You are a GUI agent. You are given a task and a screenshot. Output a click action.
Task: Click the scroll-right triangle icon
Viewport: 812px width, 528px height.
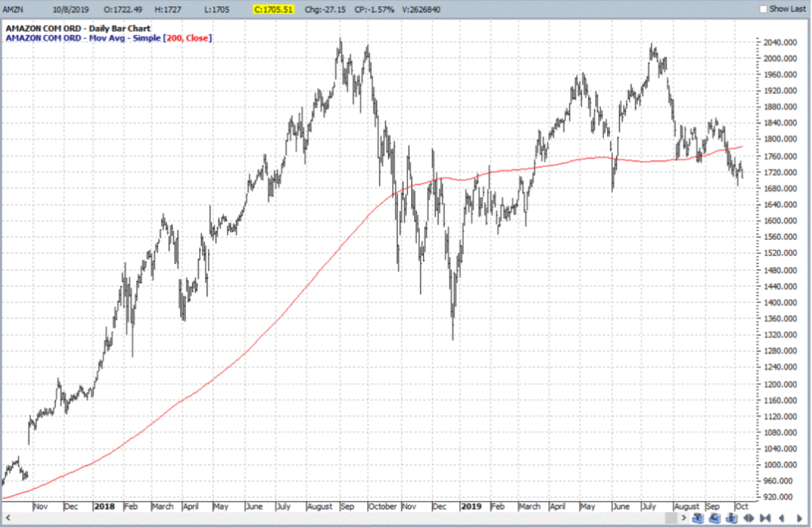(x=799, y=518)
